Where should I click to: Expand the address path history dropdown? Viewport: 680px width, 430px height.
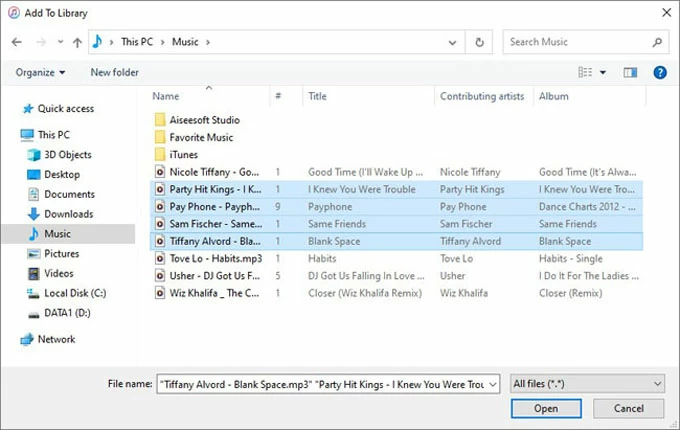click(454, 42)
